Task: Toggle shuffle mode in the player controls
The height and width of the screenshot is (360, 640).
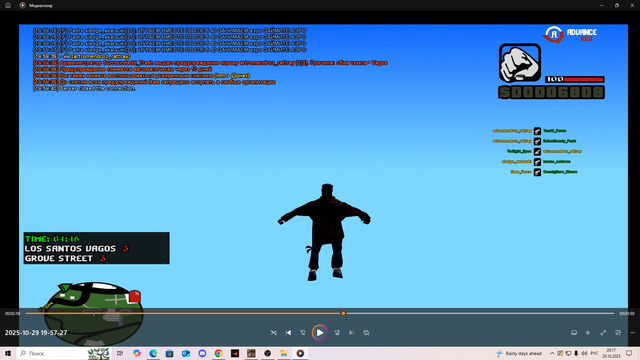Action: click(273, 333)
